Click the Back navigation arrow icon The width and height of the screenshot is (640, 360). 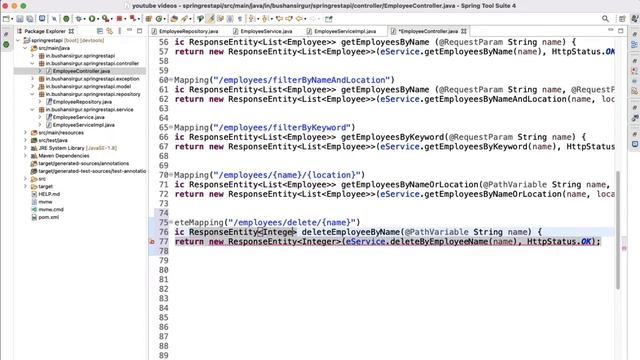tap(299, 19)
